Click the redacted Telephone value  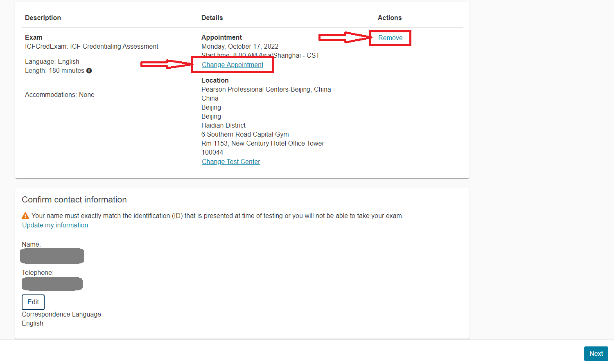pos(52,283)
